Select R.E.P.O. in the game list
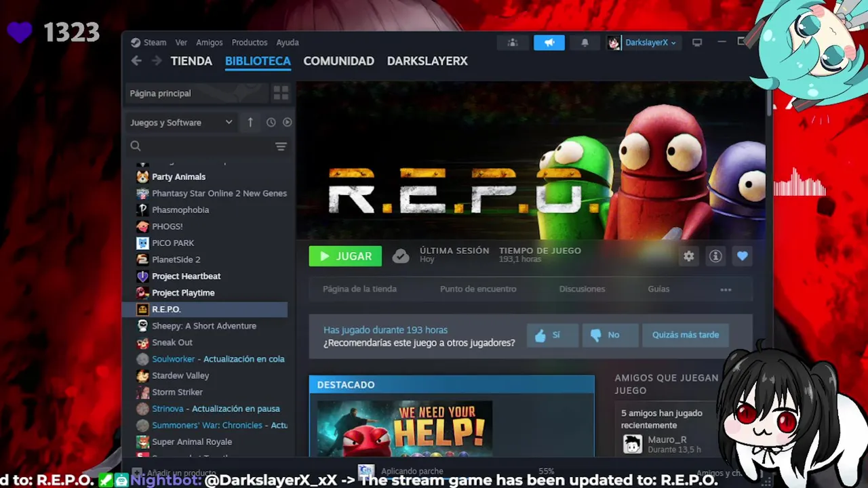This screenshot has height=488, width=868. [205, 310]
